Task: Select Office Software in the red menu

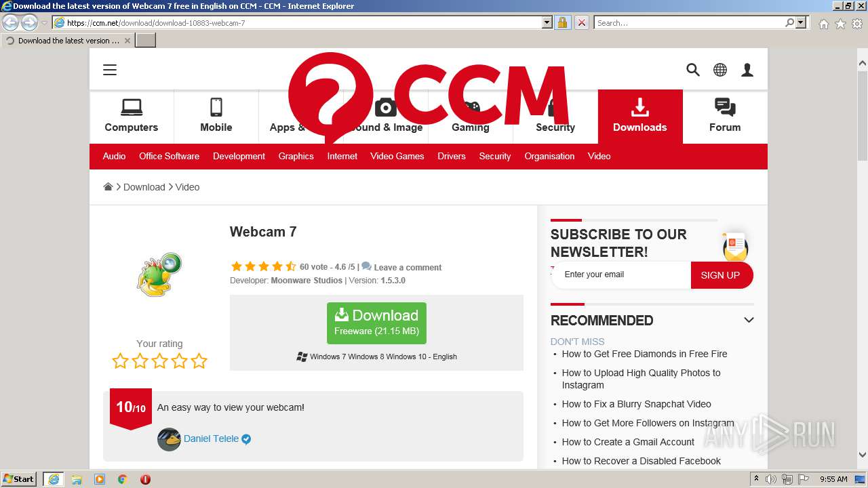Action: pyautogui.click(x=169, y=156)
